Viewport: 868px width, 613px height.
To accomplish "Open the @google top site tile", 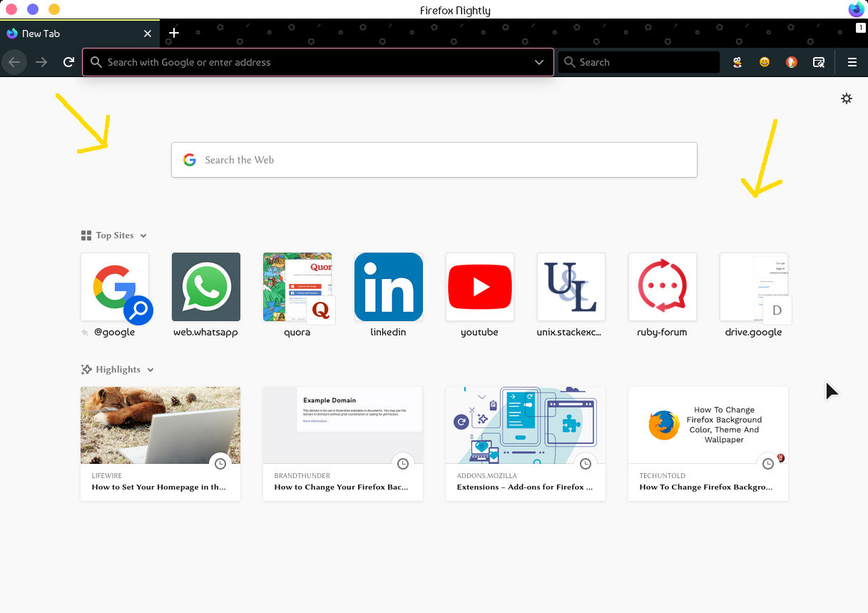I will pyautogui.click(x=115, y=287).
